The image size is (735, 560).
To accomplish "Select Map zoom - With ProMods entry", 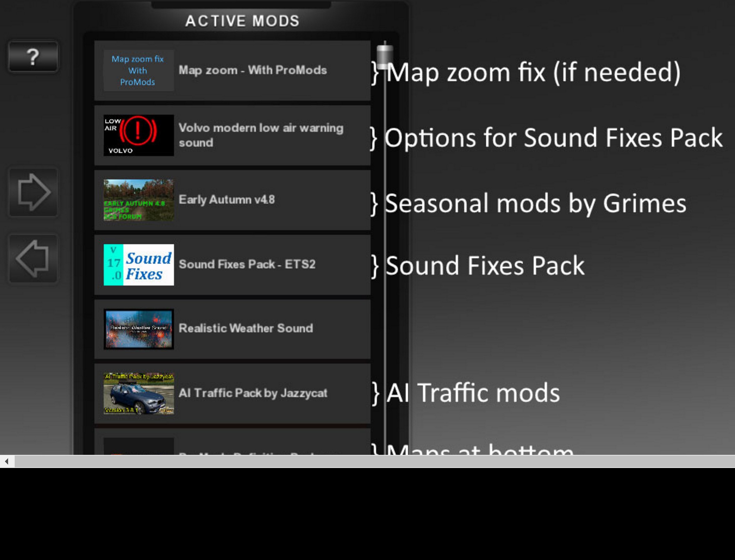I will pyautogui.click(x=232, y=70).
